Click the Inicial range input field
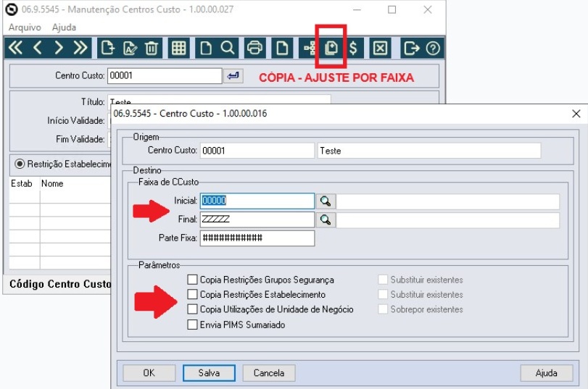 pyautogui.click(x=257, y=201)
